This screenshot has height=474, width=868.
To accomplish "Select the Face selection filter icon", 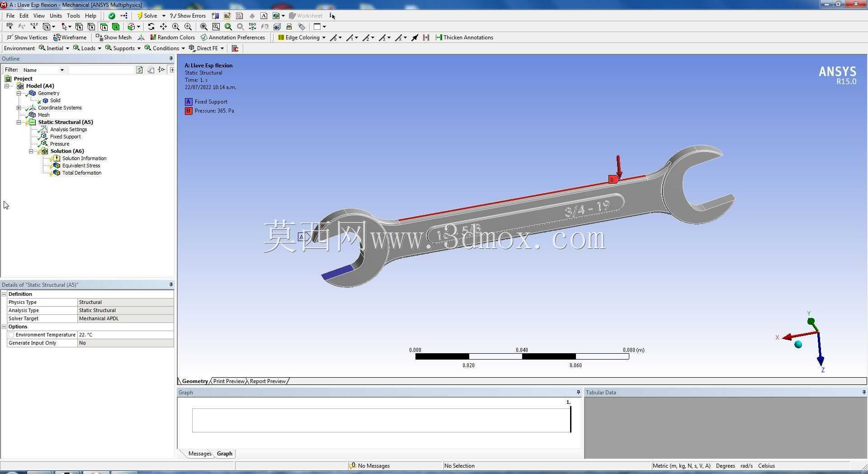I will [104, 27].
